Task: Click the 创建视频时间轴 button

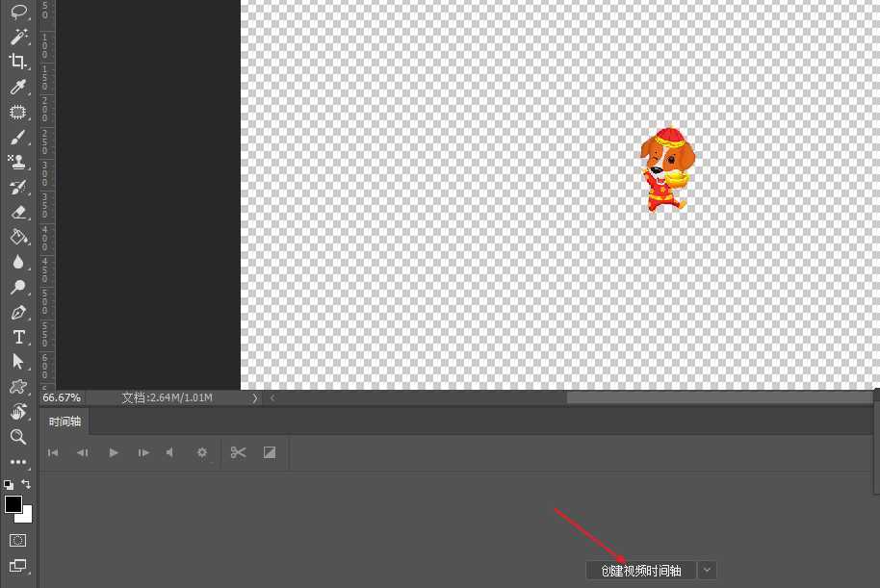Action: click(640, 570)
